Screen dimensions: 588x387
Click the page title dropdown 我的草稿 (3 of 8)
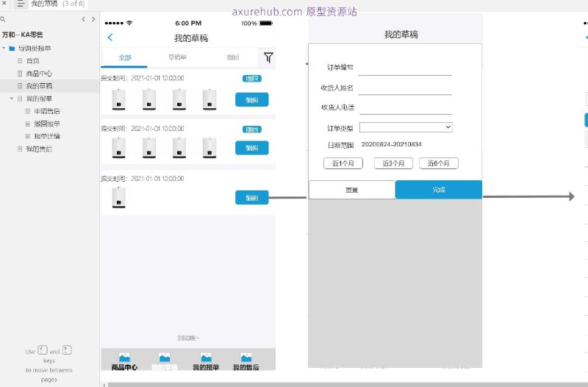[58, 4]
